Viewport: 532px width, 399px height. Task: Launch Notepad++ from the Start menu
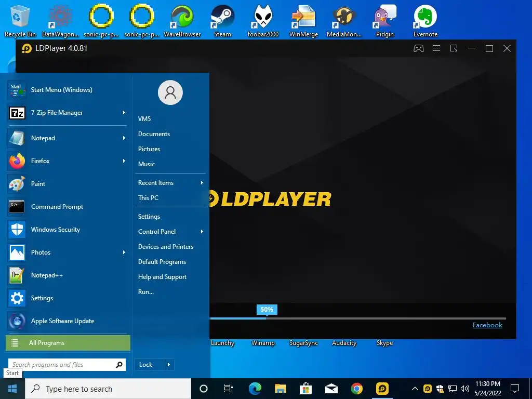click(67, 275)
